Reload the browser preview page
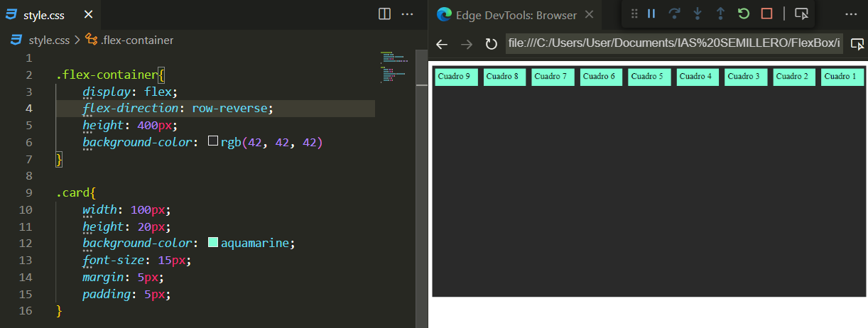 point(491,45)
